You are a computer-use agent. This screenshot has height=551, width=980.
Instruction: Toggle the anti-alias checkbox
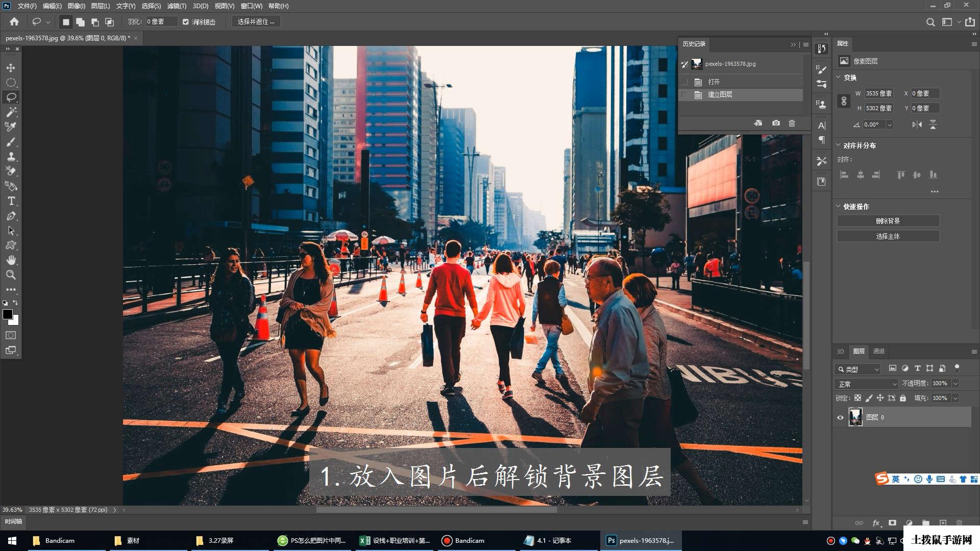(186, 22)
